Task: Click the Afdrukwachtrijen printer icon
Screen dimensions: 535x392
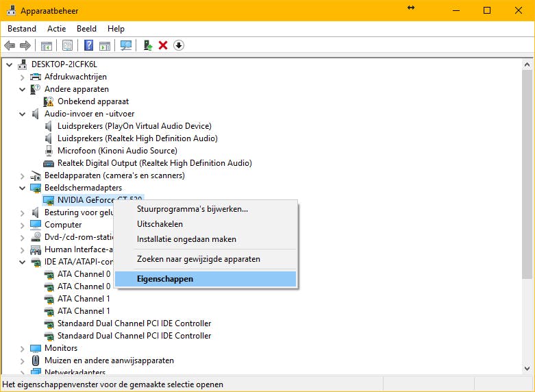Action: (x=36, y=77)
